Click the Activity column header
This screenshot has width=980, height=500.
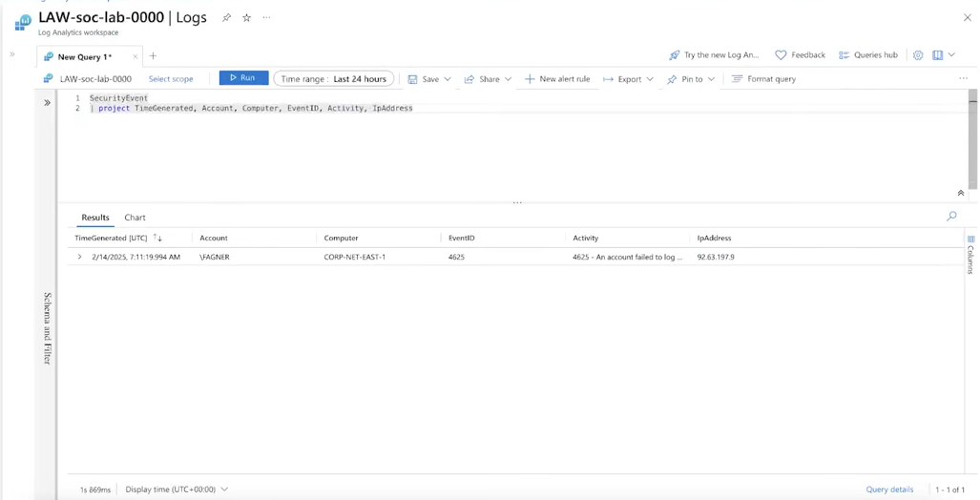pyautogui.click(x=586, y=239)
